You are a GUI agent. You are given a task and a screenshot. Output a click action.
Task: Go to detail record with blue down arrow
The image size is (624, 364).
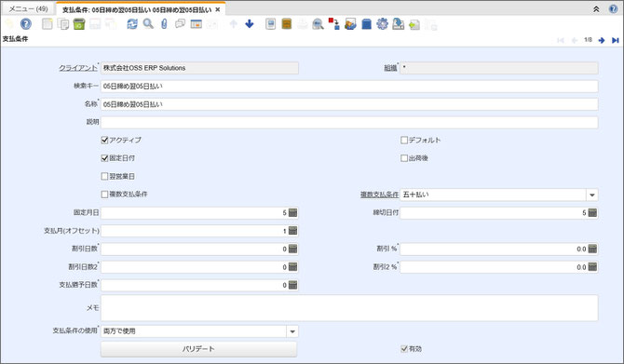point(250,24)
